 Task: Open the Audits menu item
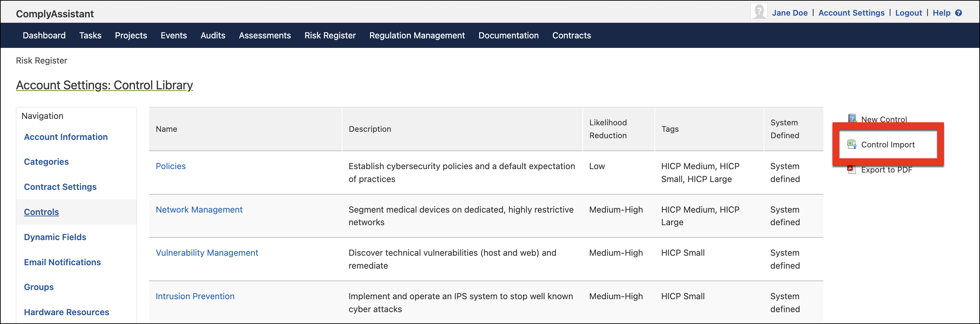click(x=213, y=35)
